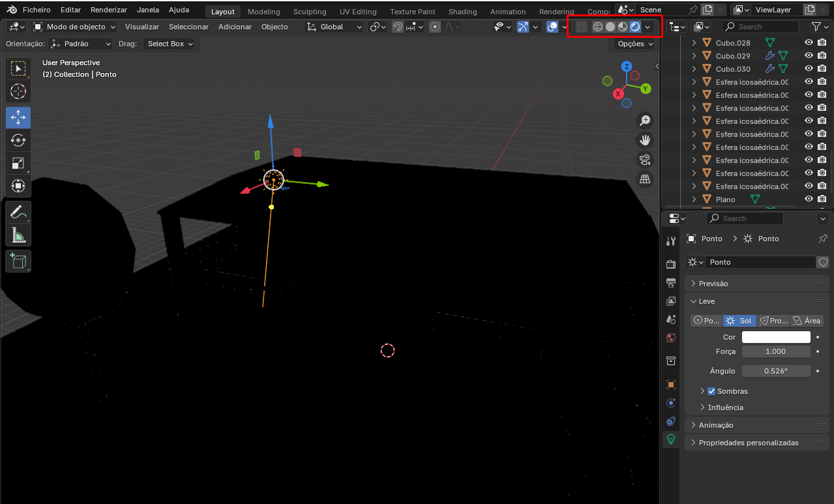Image resolution: width=834 pixels, height=504 pixels.
Task: Activate the Move tool
Action: coord(18,118)
